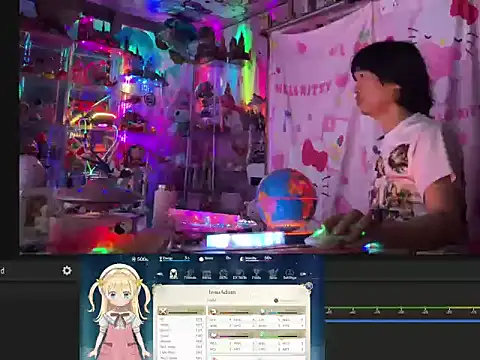The image size is (480, 360).
Task: Click the green audio meter scale
Action: click(x=402, y=311)
